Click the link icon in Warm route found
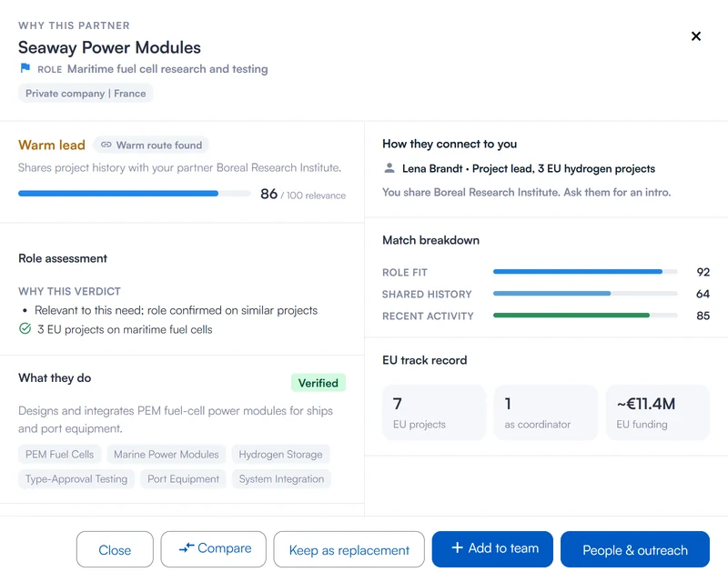Viewport: 728px width, 582px height. point(106,145)
